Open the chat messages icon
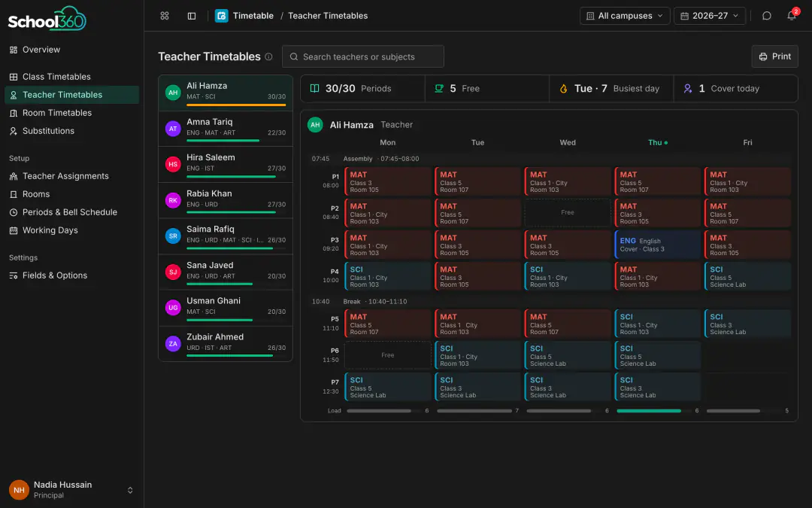The image size is (812, 508). 767,16
